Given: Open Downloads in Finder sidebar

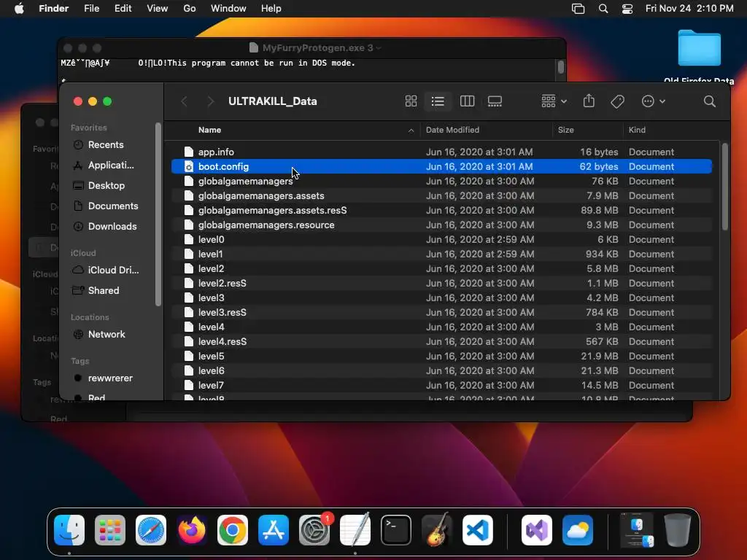Looking at the screenshot, I should point(106,227).
